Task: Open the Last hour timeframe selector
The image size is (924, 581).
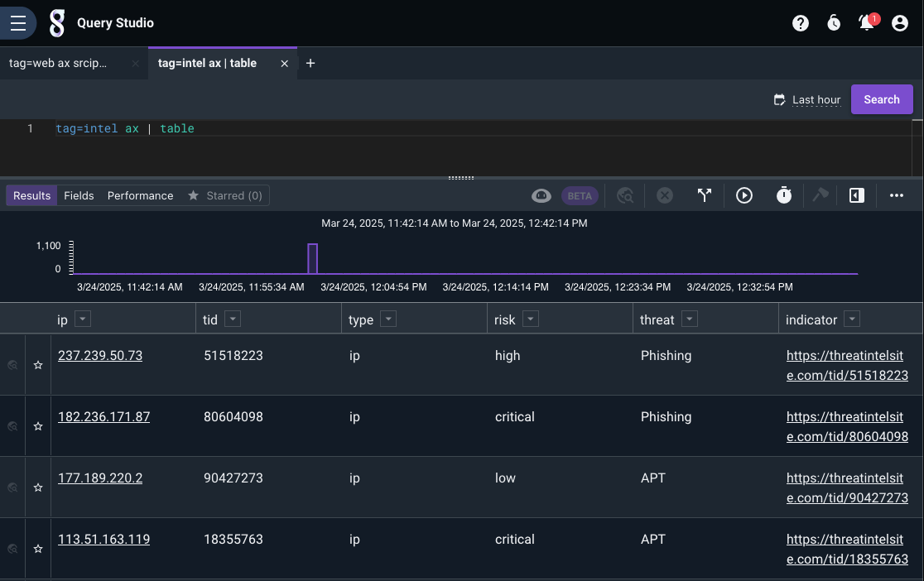Action: (x=816, y=99)
